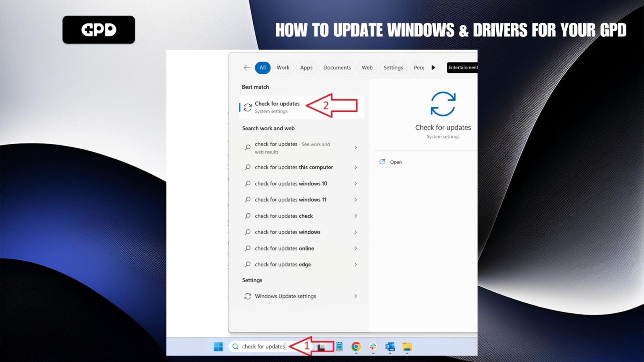Click the Check for updates sync icon in preview
644x362 pixels.
click(443, 103)
